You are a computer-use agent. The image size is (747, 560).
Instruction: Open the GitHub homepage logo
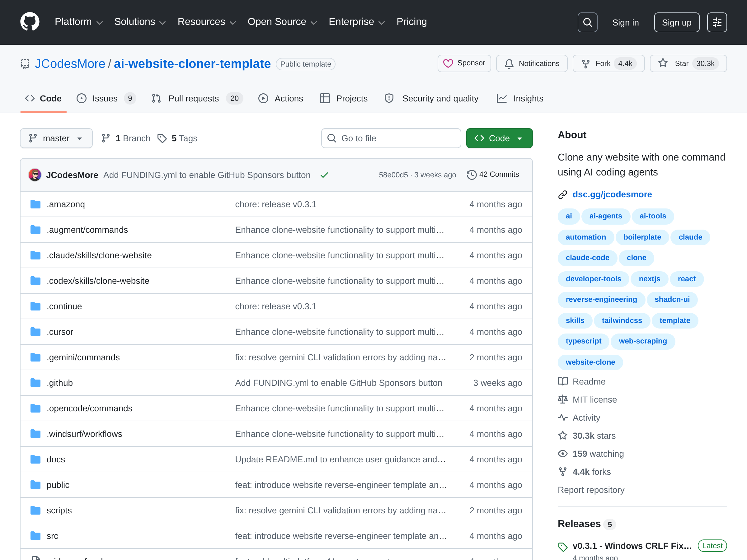pos(30,22)
